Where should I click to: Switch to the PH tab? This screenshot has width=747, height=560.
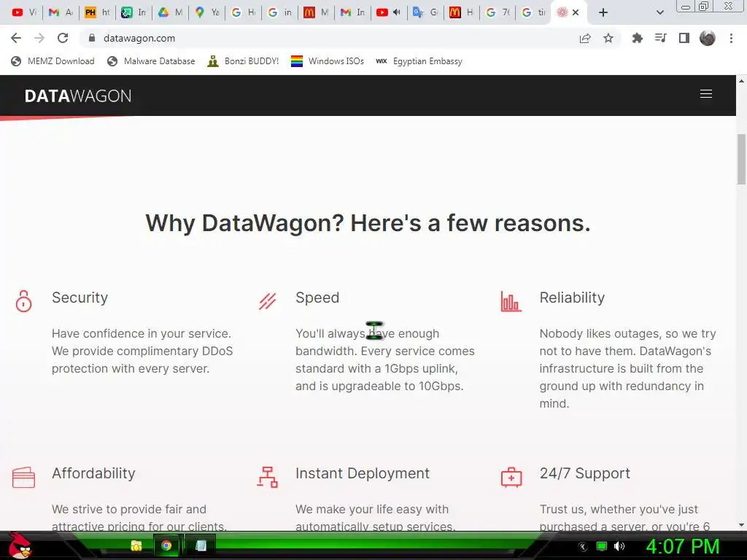point(97,12)
